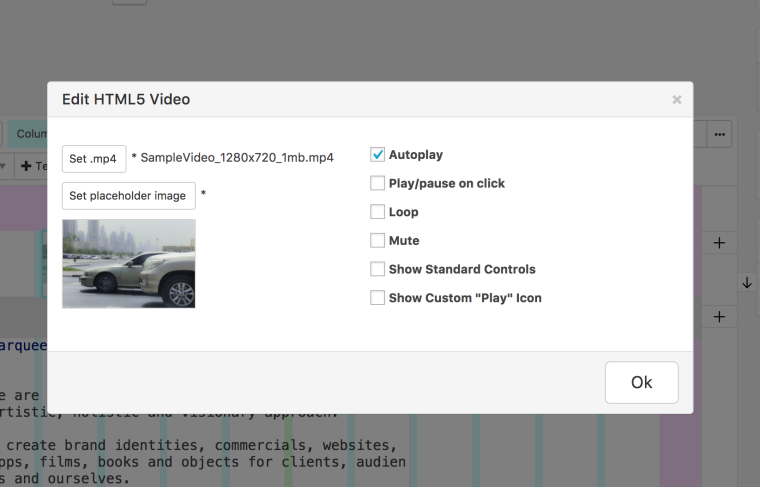Click the SampleVideo_1280x720_1mb.mp4 filename text
Screen dimensions: 760x487
pos(237,158)
